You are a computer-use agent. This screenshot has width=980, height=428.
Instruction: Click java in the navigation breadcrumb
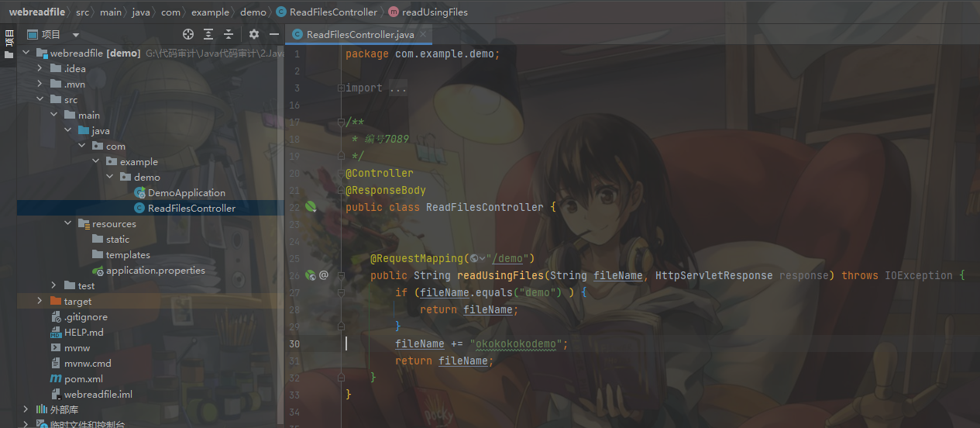(x=141, y=12)
